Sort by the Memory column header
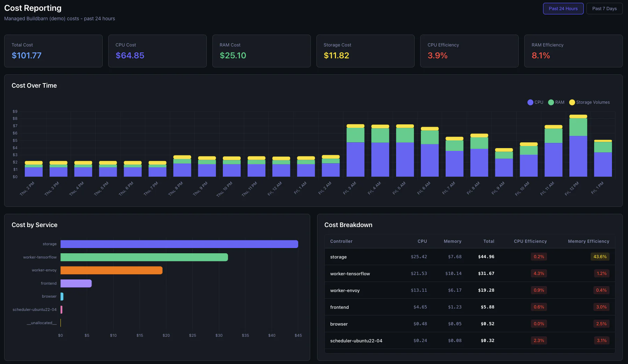628x364 pixels. [x=453, y=241]
